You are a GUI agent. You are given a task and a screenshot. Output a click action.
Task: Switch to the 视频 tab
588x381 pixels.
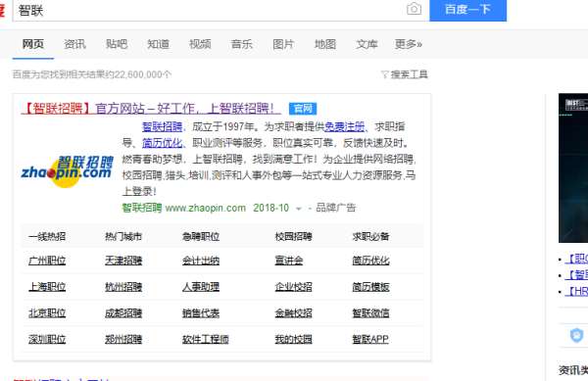[x=200, y=44]
